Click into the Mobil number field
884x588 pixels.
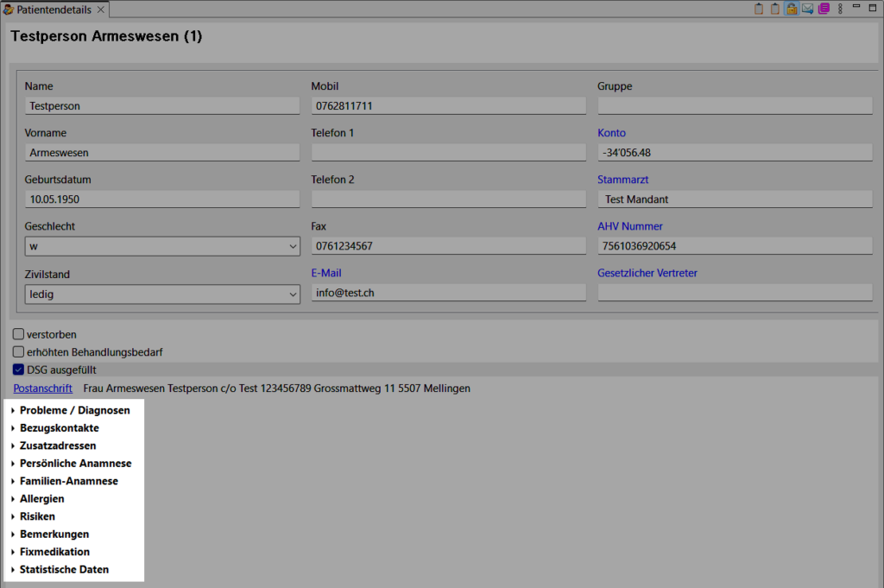[x=447, y=106]
